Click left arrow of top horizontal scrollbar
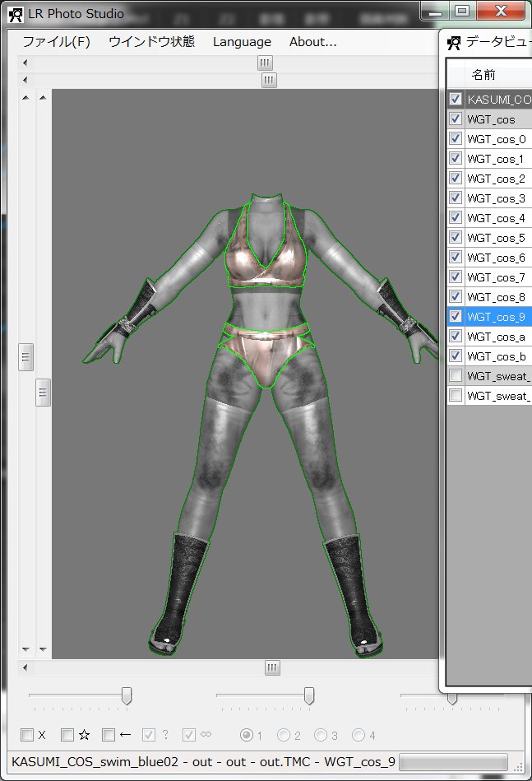 (25, 63)
